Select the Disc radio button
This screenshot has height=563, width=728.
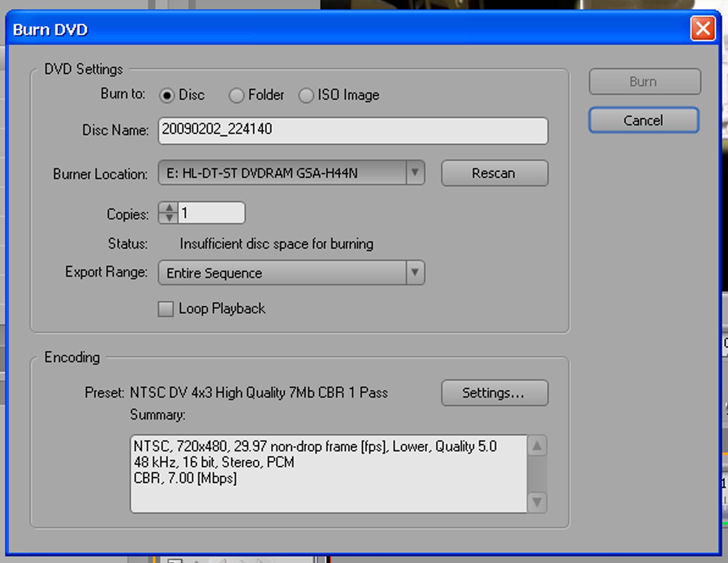(x=167, y=95)
